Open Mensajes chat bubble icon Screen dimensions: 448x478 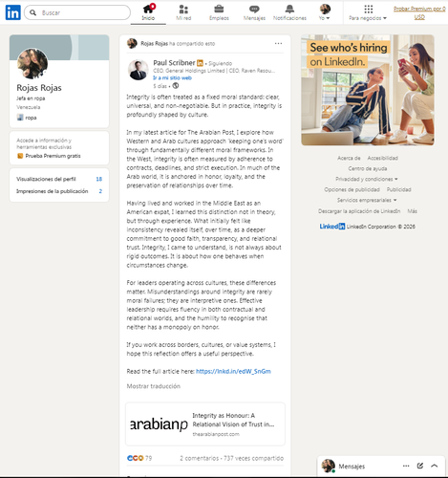click(x=254, y=9)
